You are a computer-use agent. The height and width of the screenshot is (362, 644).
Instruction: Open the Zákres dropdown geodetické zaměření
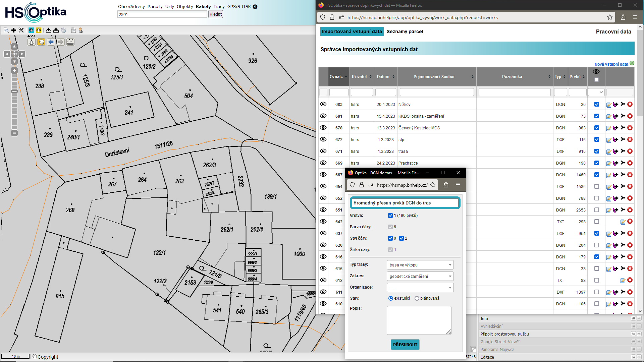pyautogui.click(x=420, y=276)
